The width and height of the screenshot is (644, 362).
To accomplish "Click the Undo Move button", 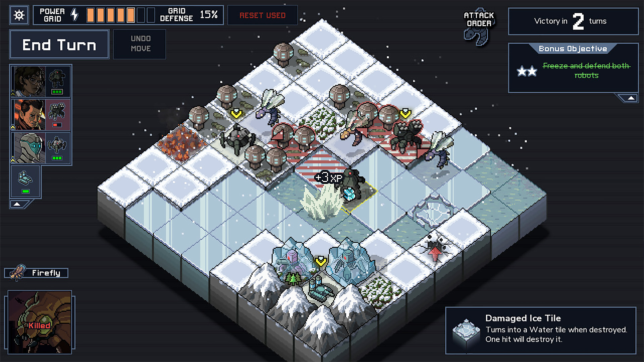I will click(140, 44).
